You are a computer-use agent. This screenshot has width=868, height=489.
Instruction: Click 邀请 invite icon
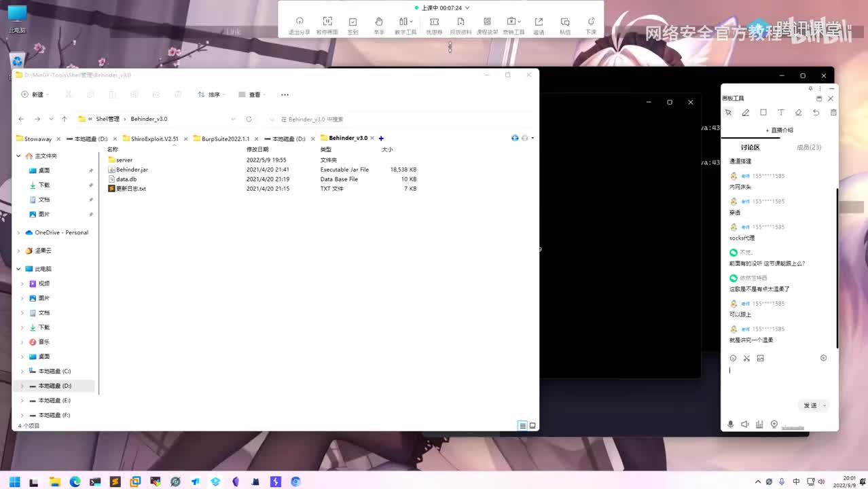pos(539,26)
